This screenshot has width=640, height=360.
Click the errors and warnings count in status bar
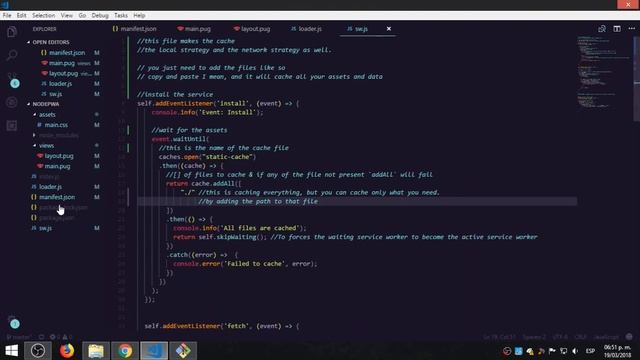61,337
